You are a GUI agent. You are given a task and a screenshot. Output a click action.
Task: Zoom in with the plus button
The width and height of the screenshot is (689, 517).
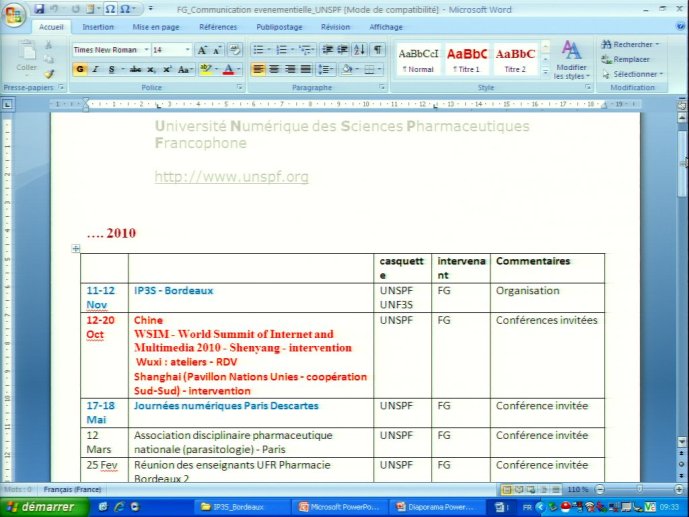678,489
